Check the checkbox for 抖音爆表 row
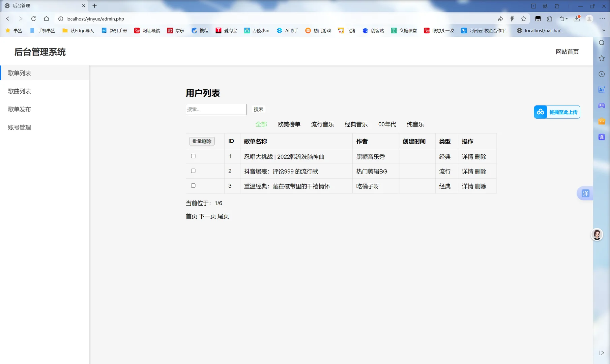This screenshot has height=364, width=610. (x=193, y=171)
